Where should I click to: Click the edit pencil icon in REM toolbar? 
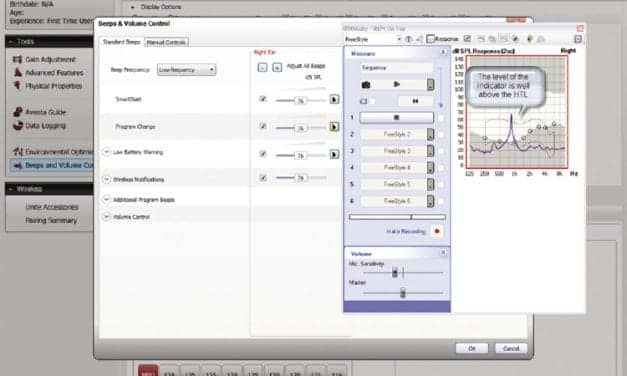[467, 39]
